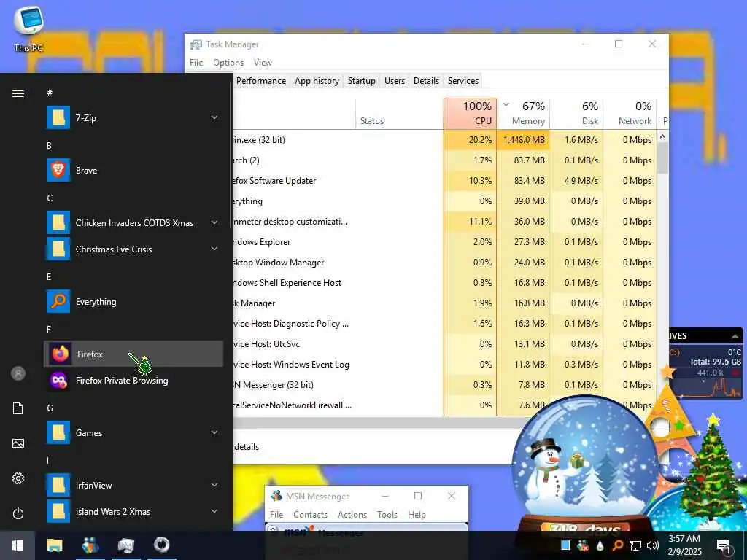Select the Windows Explorer process row
Viewport: 747px width, 560px height.
tap(444, 242)
